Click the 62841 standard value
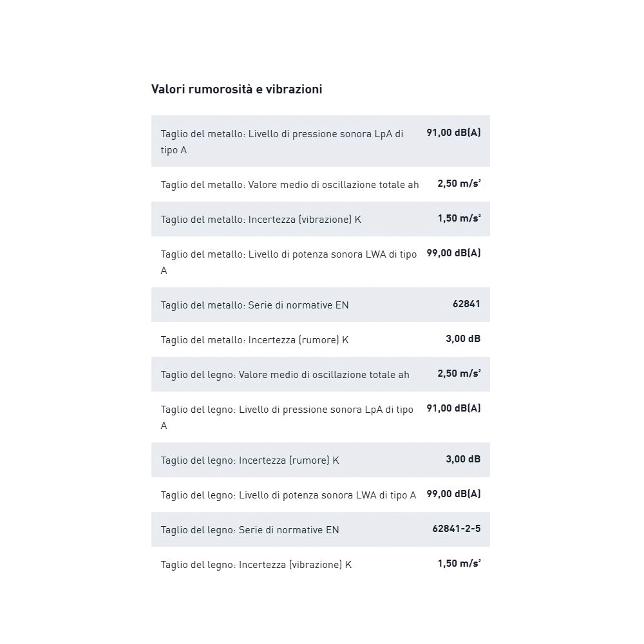Screen dimensions: 644x644 [x=466, y=304]
